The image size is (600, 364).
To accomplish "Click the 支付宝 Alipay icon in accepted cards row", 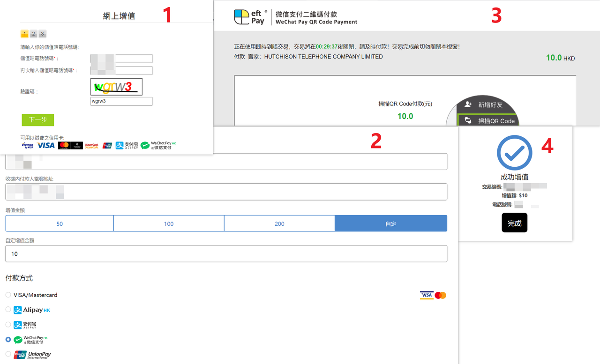I will pyautogui.click(x=126, y=145).
